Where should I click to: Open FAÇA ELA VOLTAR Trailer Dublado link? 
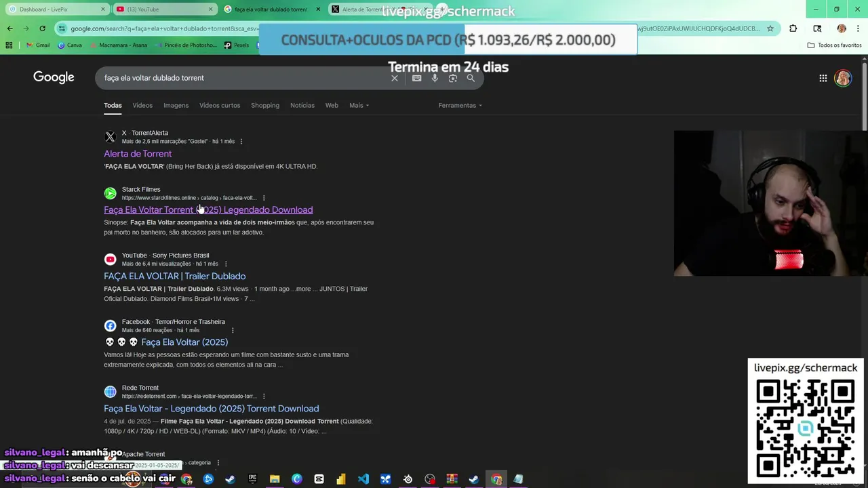click(175, 276)
